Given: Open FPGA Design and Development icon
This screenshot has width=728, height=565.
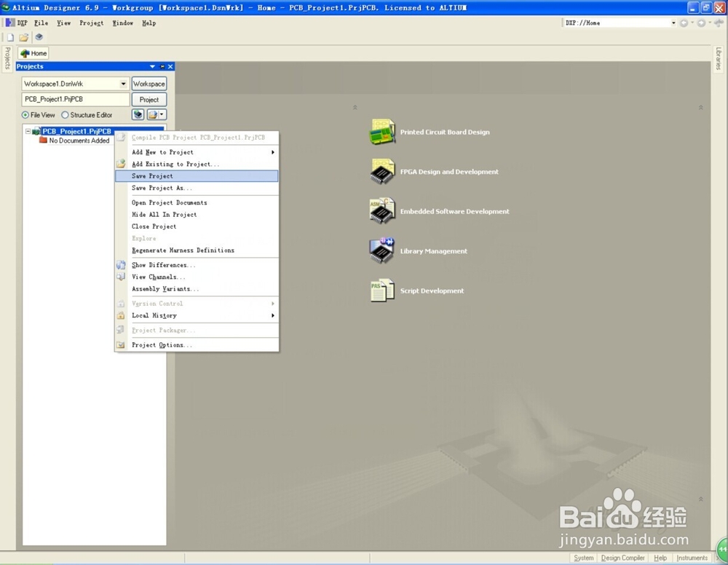Looking at the screenshot, I should click(382, 171).
